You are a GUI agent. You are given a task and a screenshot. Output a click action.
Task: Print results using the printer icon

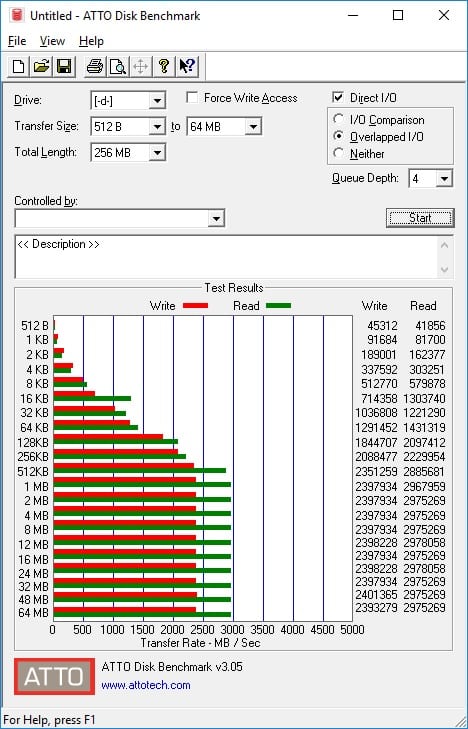[x=95, y=66]
